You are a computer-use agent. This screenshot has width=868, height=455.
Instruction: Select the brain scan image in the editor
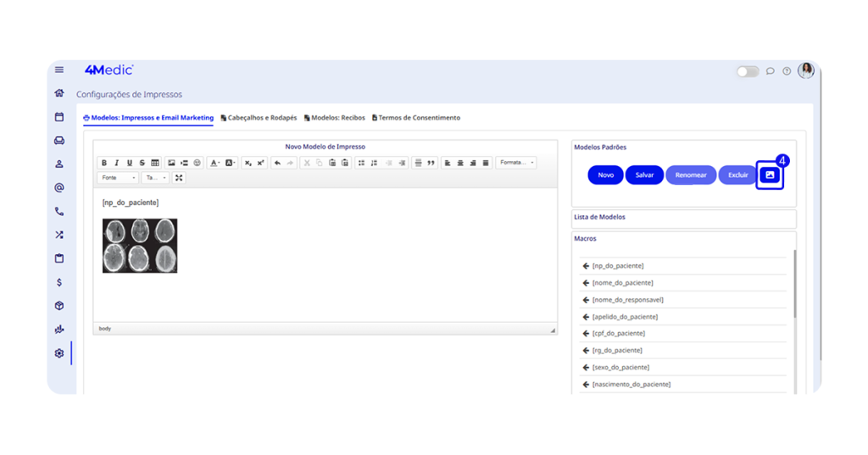(x=140, y=246)
